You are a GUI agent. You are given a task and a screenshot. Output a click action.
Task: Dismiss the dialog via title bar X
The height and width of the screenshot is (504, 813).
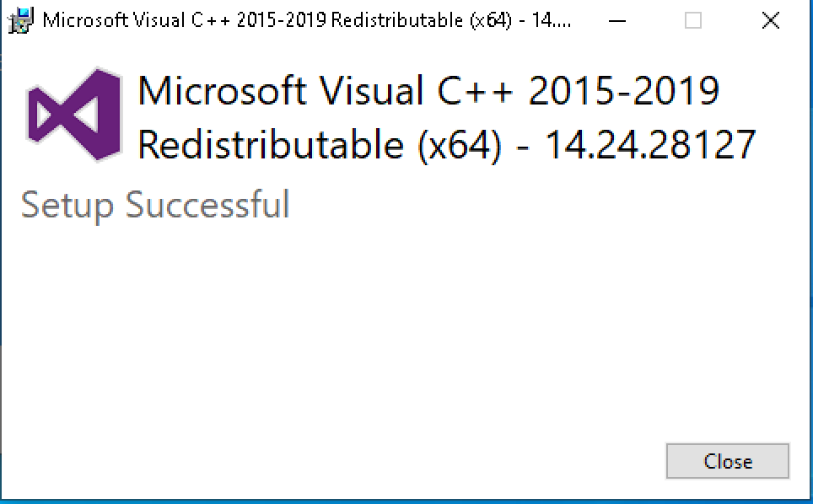click(x=771, y=21)
